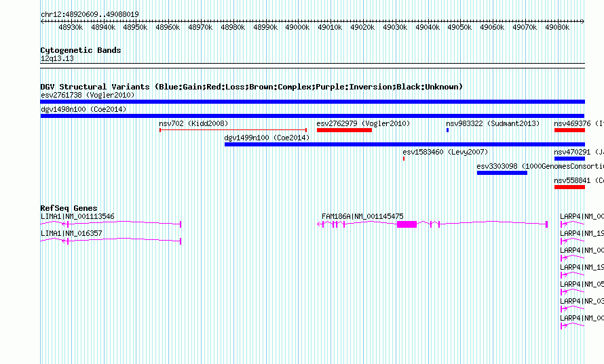Image resolution: width=604 pixels, height=364 pixels.
Task: Open the dgv1498n100 (Coe2014) variant label
Action: point(83,109)
